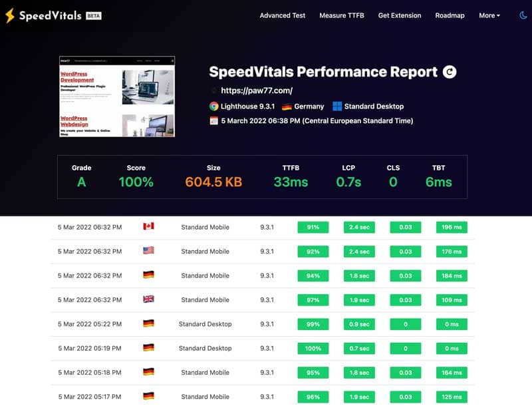This screenshot has height=406, width=532.
Task: Click the paw77 website preview thumbnail
Action: click(117, 97)
